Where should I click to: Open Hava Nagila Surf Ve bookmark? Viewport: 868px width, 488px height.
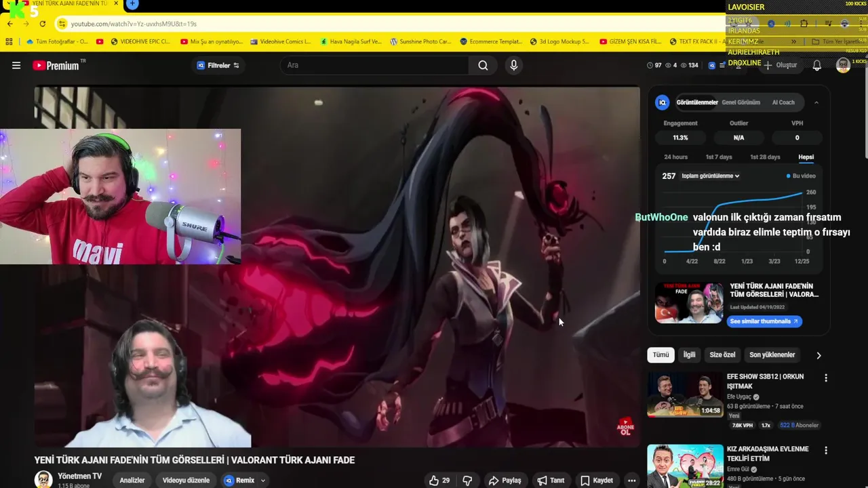[351, 41]
